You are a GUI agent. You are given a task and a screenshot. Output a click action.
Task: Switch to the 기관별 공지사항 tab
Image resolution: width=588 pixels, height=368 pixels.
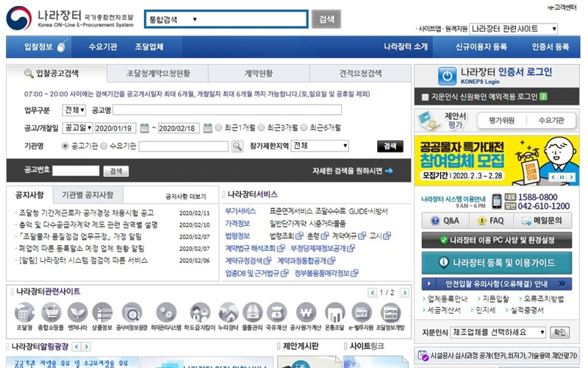click(x=87, y=195)
